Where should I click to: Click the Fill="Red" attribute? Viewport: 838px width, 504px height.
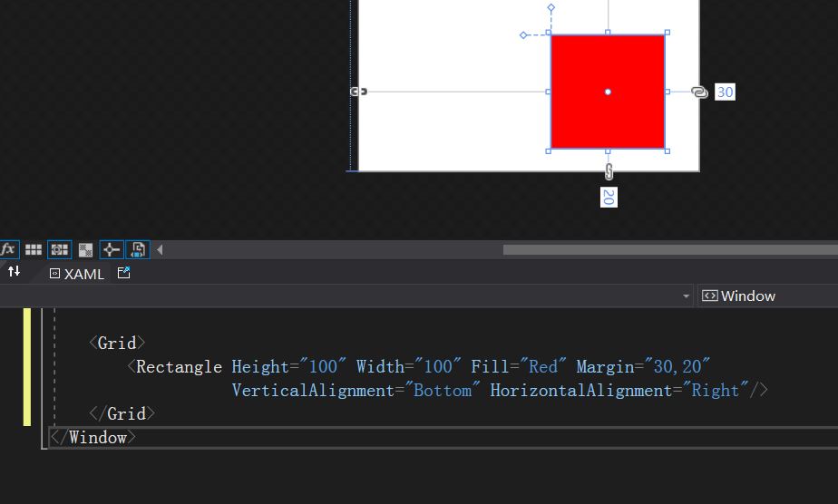click(x=519, y=367)
